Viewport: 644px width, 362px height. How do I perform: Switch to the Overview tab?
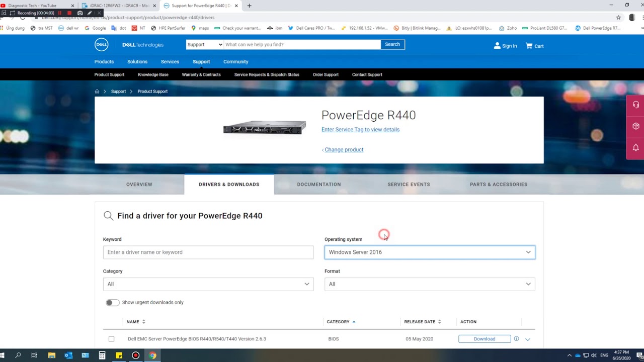139,185
